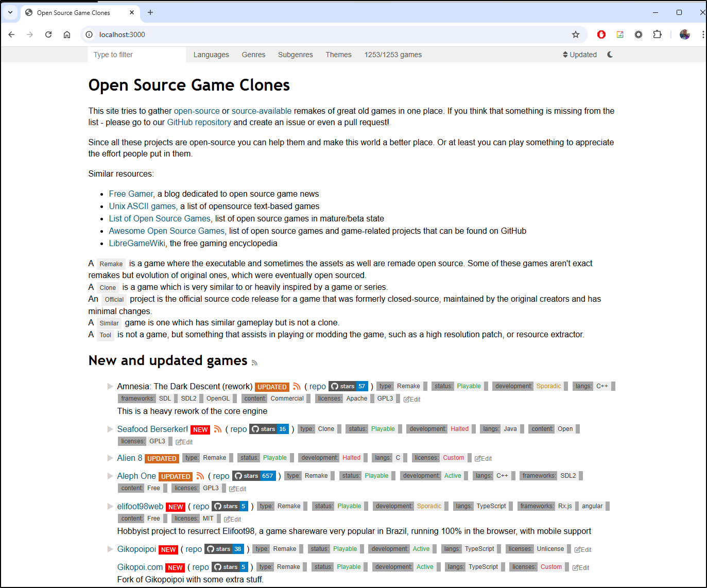
Task: Edit the elifoot98web entry
Action: coord(232,519)
